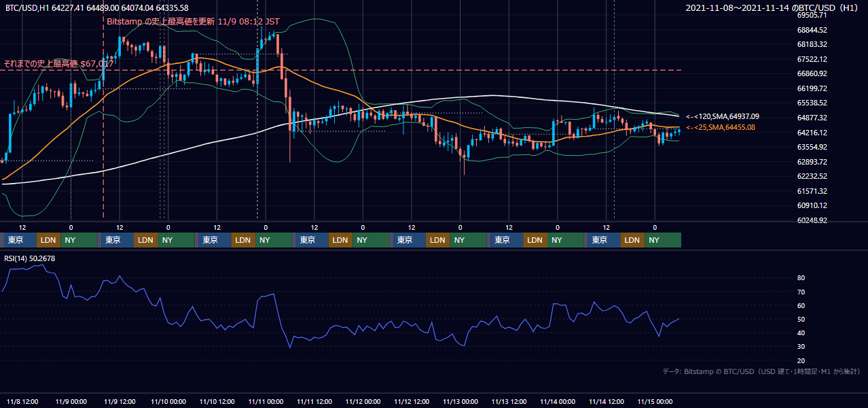Select the 11/10 00:00 time axis label
This screenshot has width=868, height=408.
[168, 401]
